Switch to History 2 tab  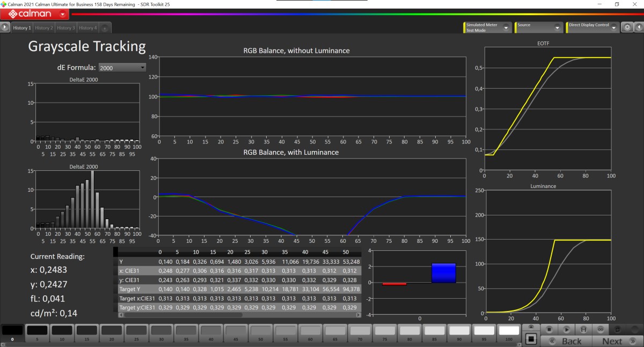click(44, 28)
